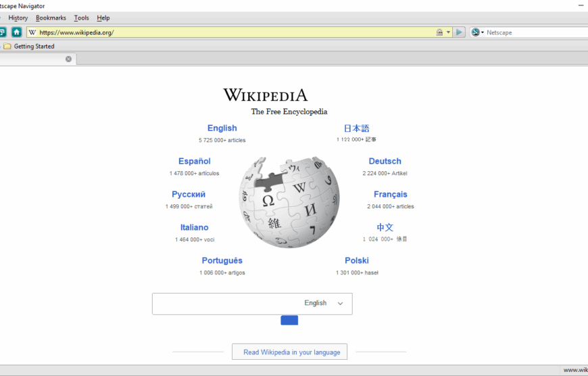Expand the English search language dropdown
The height and width of the screenshot is (376, 588).
[x=324, y=303]
